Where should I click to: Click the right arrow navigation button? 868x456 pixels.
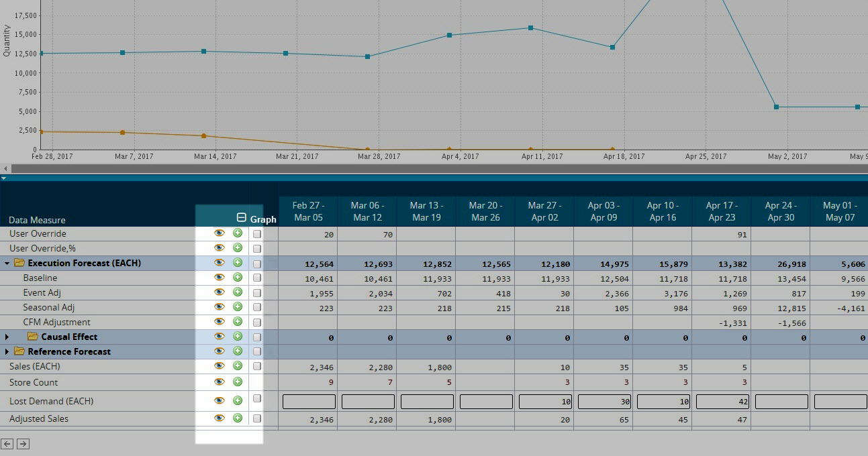[x=23, y=443]
